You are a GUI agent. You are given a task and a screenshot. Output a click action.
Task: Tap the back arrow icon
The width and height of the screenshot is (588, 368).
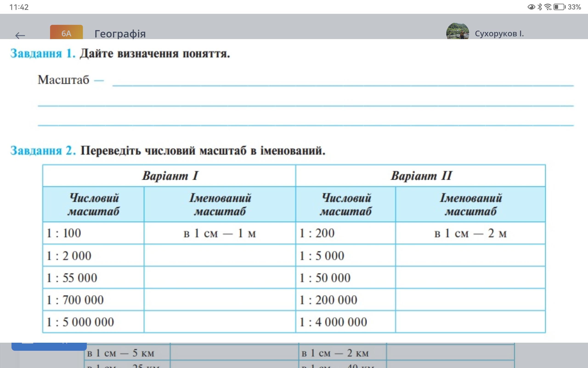20,35
